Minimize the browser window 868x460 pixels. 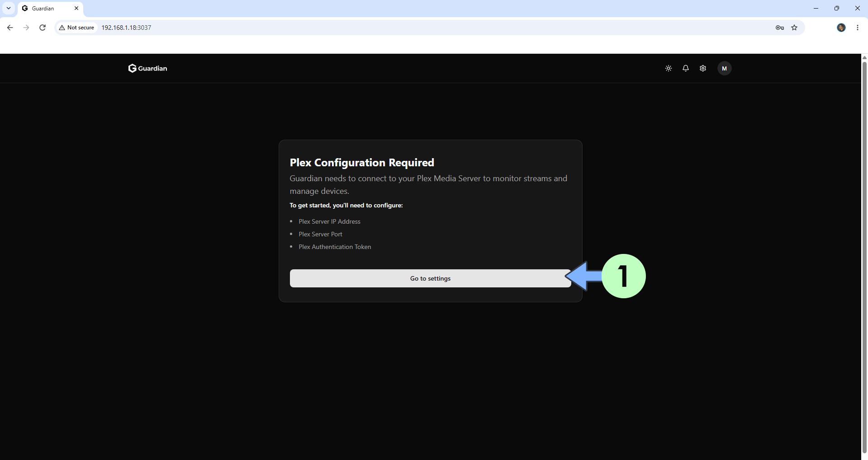tap(816, 8)
